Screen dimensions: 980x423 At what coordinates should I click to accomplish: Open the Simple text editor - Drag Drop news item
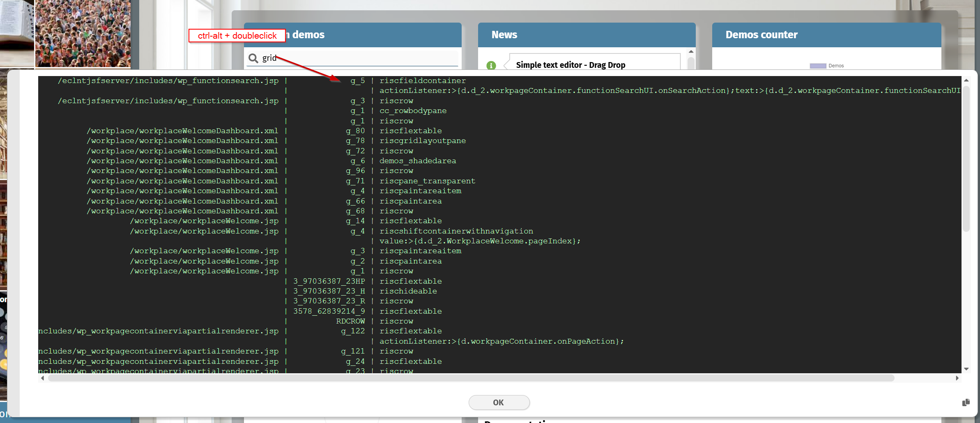point(570,65)
